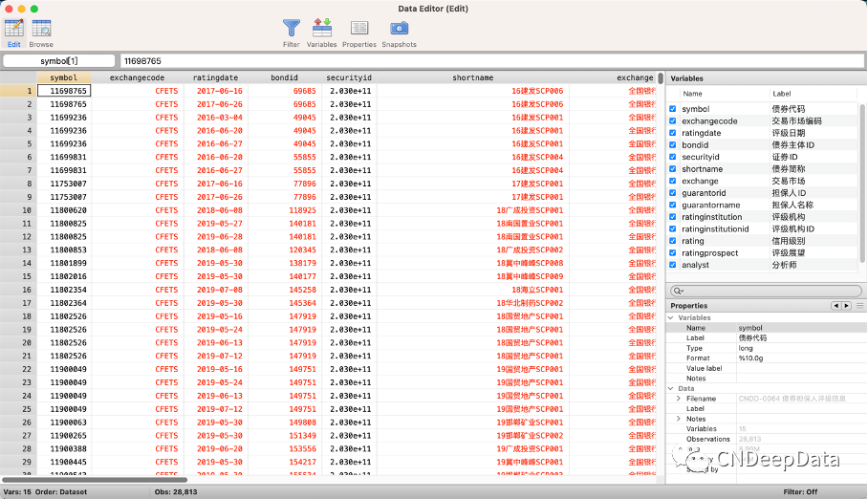Uncheck the analyst variable checkbox
This screenshot has width=868, height=499.
(673, 265)
